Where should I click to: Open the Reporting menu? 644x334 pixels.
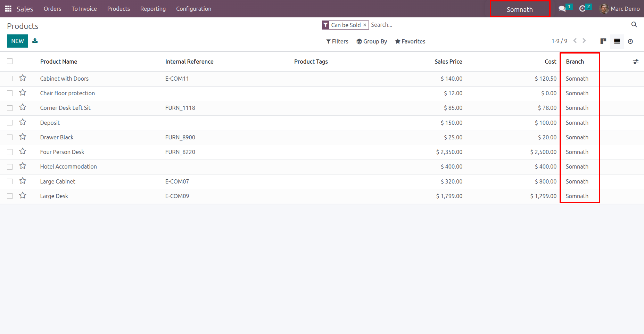pyautogui.click(x=153, y=9)
